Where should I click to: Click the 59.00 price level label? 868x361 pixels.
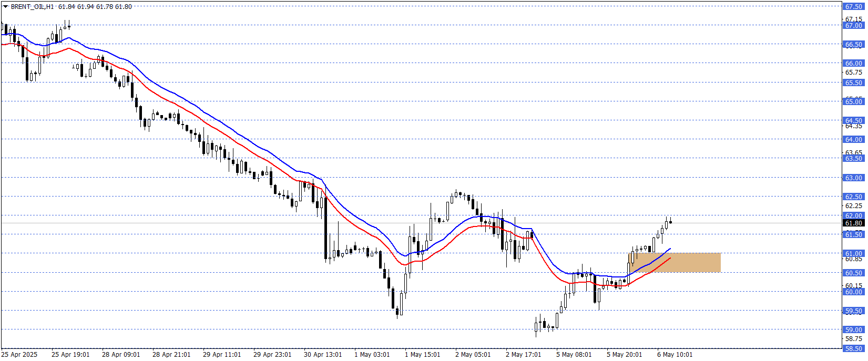point(854,330)
